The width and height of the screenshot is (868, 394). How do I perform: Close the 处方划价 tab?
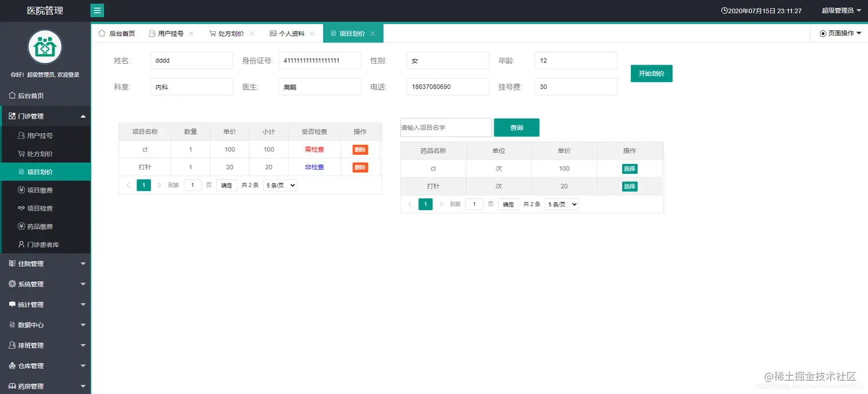251,34
